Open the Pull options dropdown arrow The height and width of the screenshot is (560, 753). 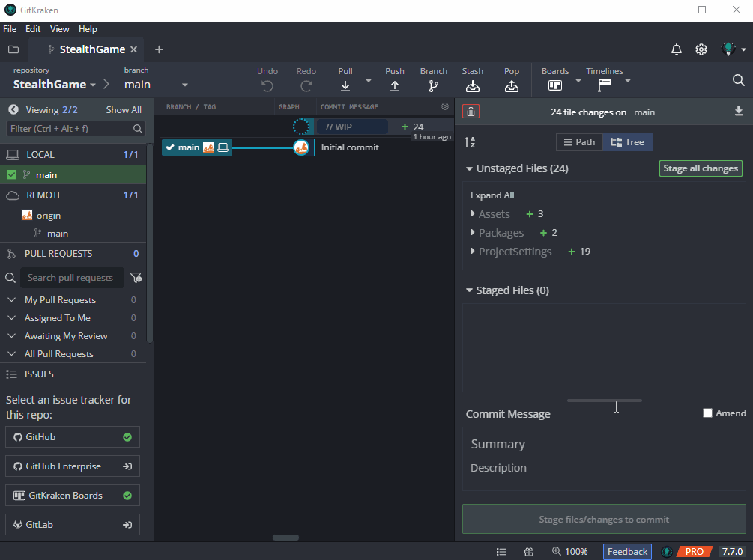coord(369,80)
